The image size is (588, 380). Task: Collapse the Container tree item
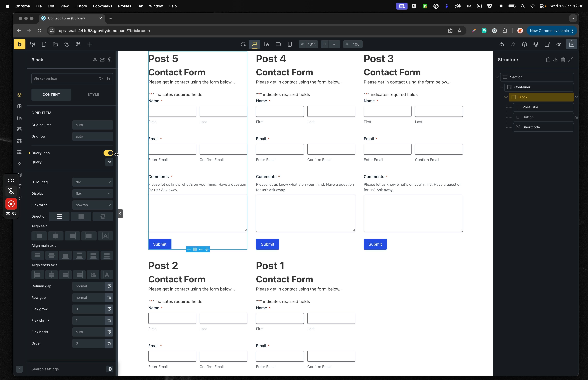click(501, 87)
